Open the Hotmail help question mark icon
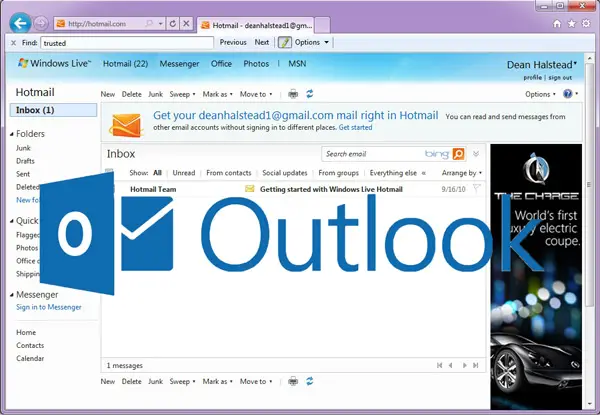 tap(567, 94)
